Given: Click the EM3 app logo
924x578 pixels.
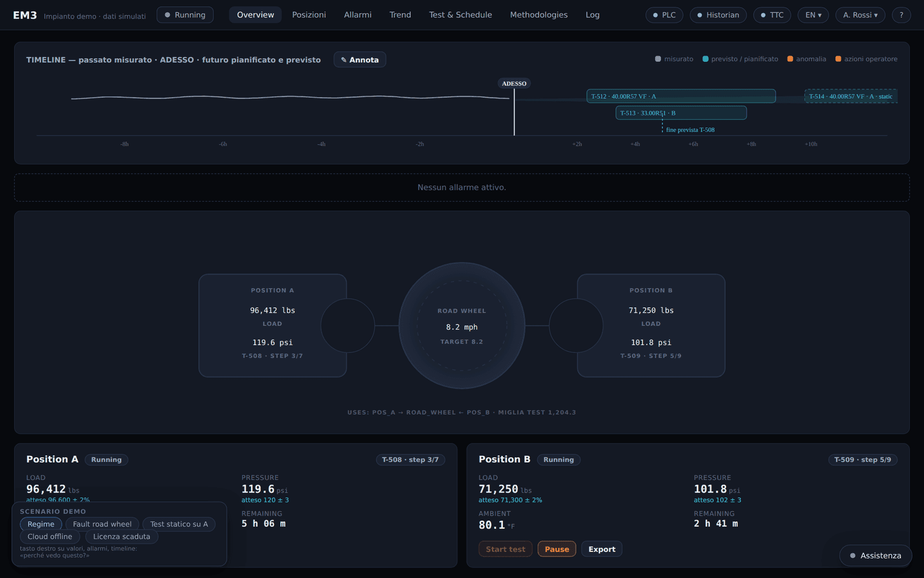Looking at the screenshot, I should (25, 15).
